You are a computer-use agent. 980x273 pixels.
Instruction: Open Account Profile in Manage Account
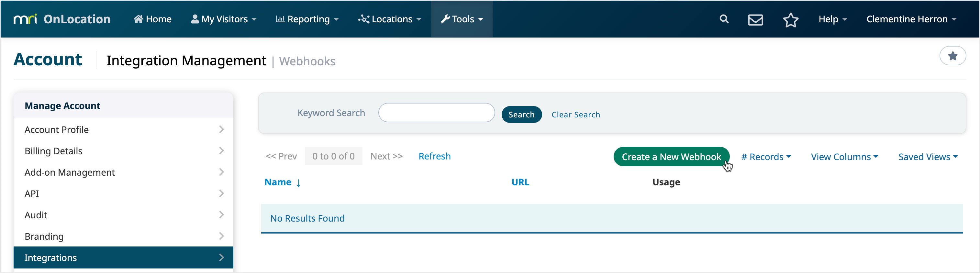(123, 129)
